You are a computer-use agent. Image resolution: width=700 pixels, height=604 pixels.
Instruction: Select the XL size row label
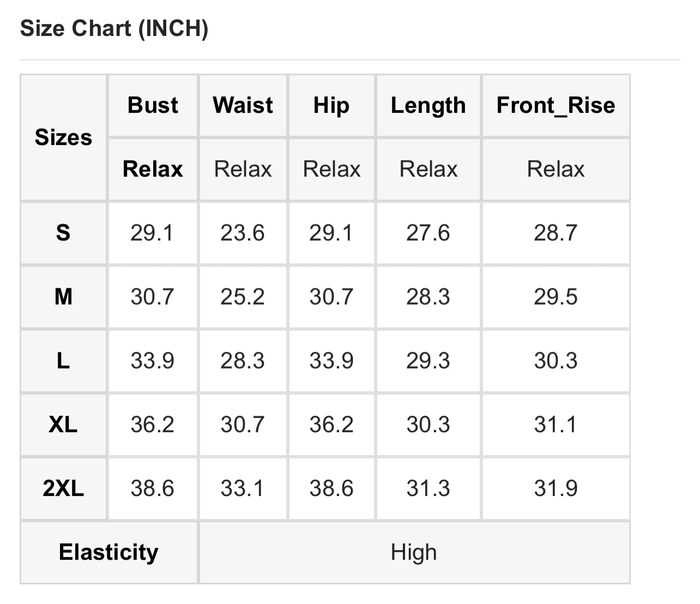coord(63,425)
